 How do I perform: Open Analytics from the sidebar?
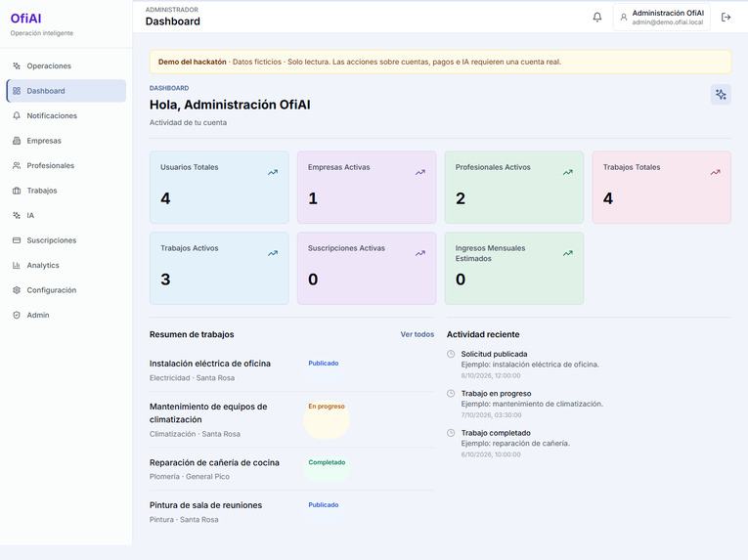66,265
